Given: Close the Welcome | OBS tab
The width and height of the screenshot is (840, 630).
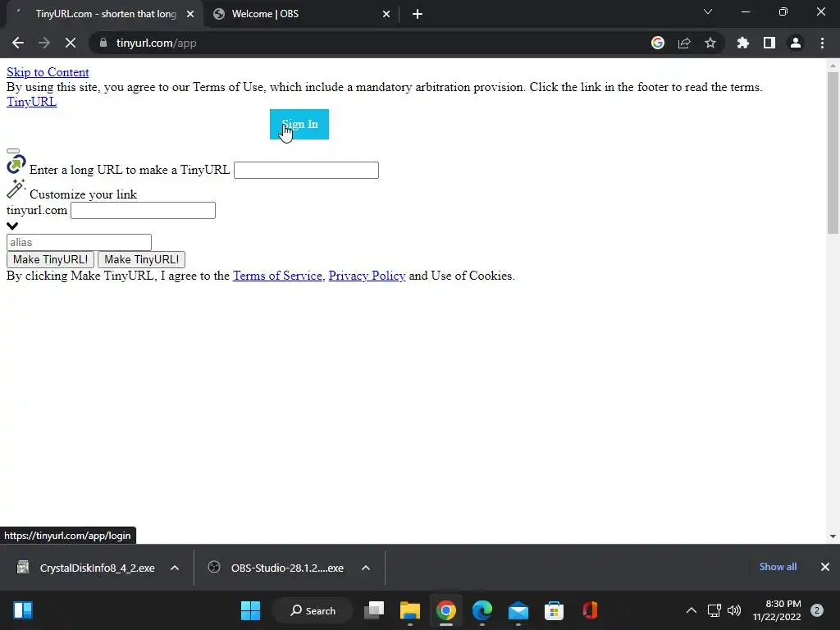Looking at the screenshot, I should (386, 14).
